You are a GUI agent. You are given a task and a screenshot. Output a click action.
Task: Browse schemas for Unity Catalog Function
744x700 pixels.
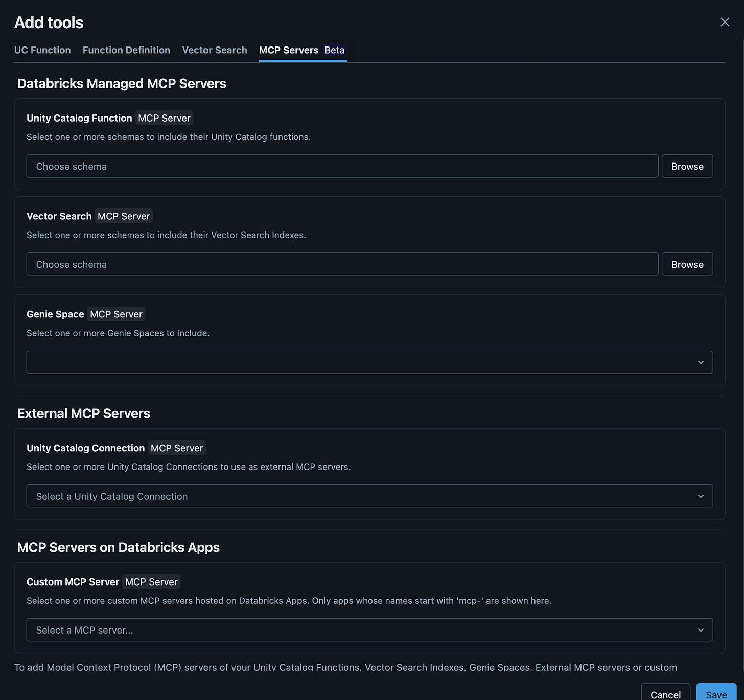click(x=687, y=166)
